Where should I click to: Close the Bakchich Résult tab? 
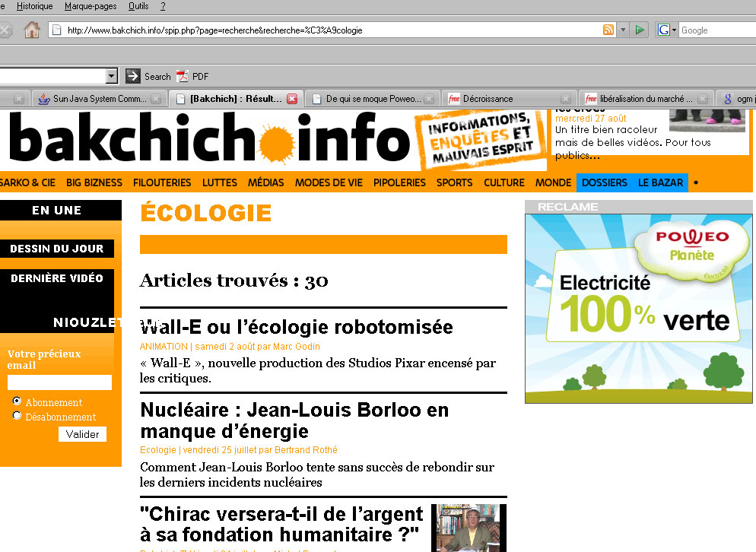[292, 99]
